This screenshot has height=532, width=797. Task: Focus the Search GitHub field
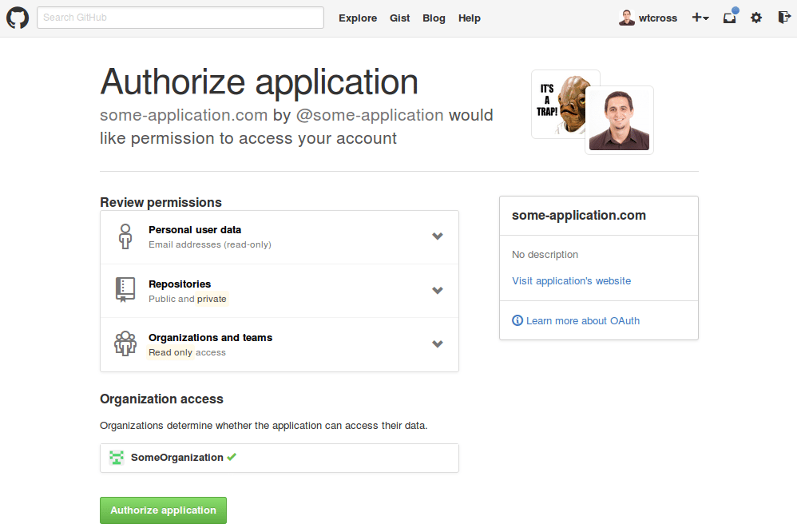180,18
